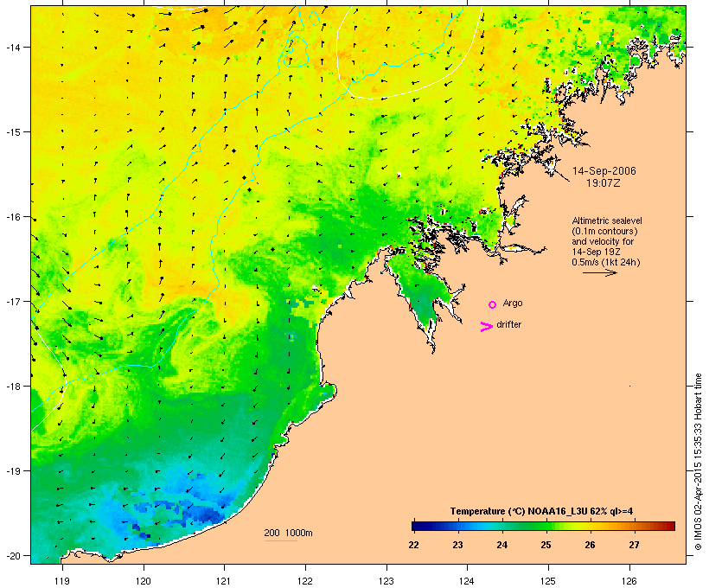The image size is (709, 588).
Task: Click the 'and velocity for' legend line
Action: coord(603,241)
